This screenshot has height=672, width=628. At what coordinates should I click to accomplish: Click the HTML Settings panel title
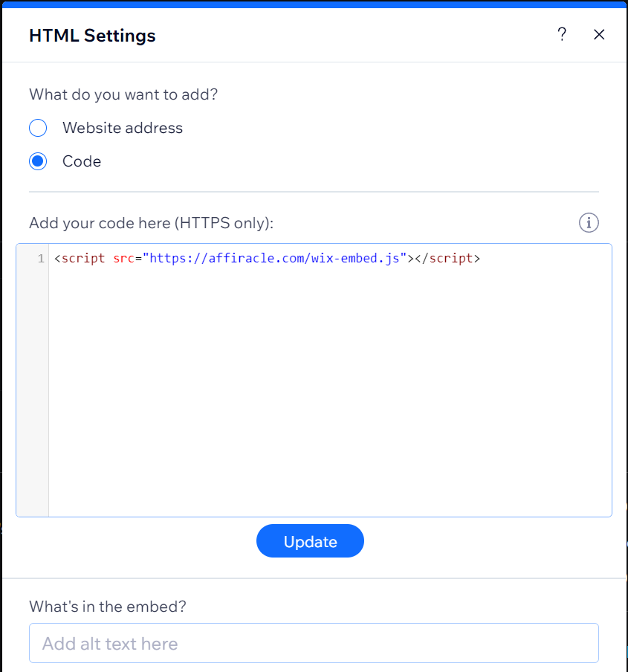coord(92,35)
